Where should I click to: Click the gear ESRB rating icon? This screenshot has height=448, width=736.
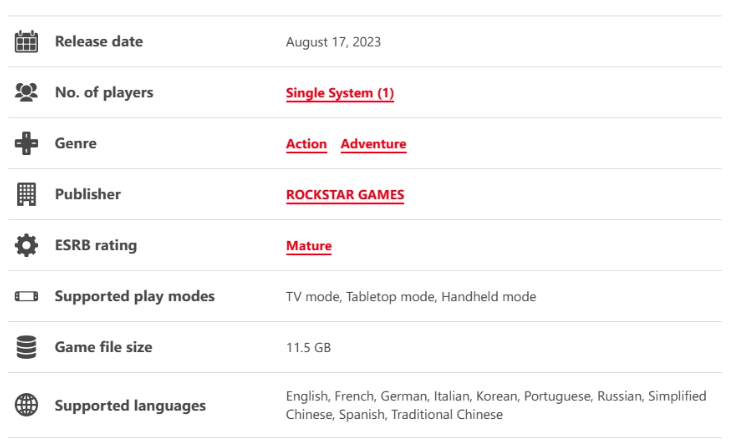(x=26, y=245)
